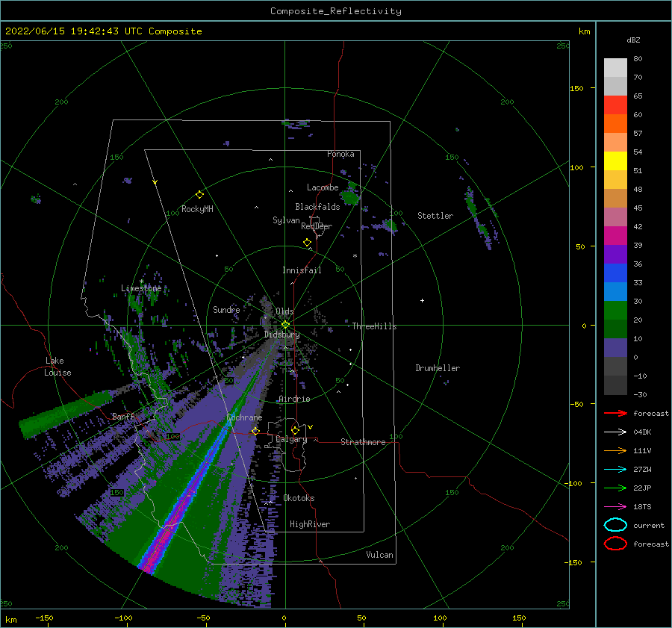This screenshot has height=628, width=672.
Task: Click the yellow 54 dBZ color swatch
Action: 615,161
